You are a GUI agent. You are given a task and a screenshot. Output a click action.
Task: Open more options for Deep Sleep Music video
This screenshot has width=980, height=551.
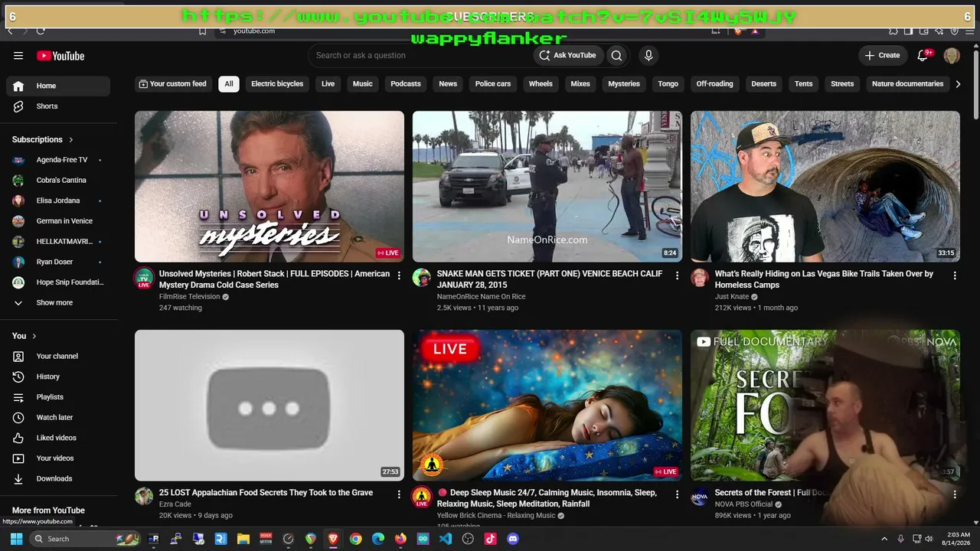tap(677, 494)
